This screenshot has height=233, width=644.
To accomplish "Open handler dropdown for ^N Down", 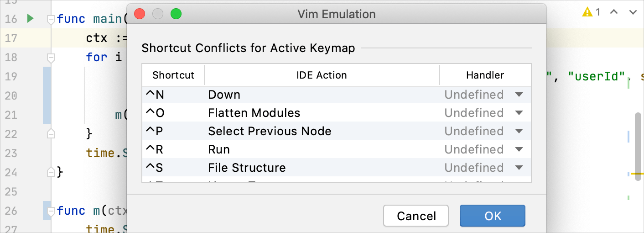I will click(519, 95).
